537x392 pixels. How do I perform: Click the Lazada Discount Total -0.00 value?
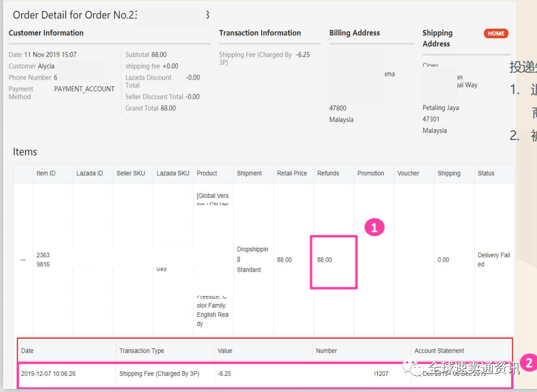(x=193, y=78)
